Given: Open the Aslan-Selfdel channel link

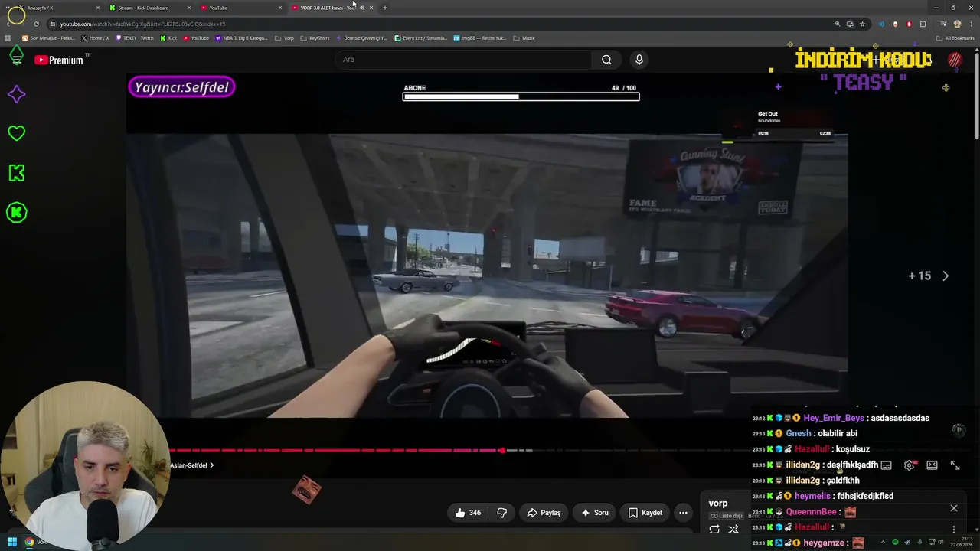Looking at the screenshot, I should [x=191, y=465].
